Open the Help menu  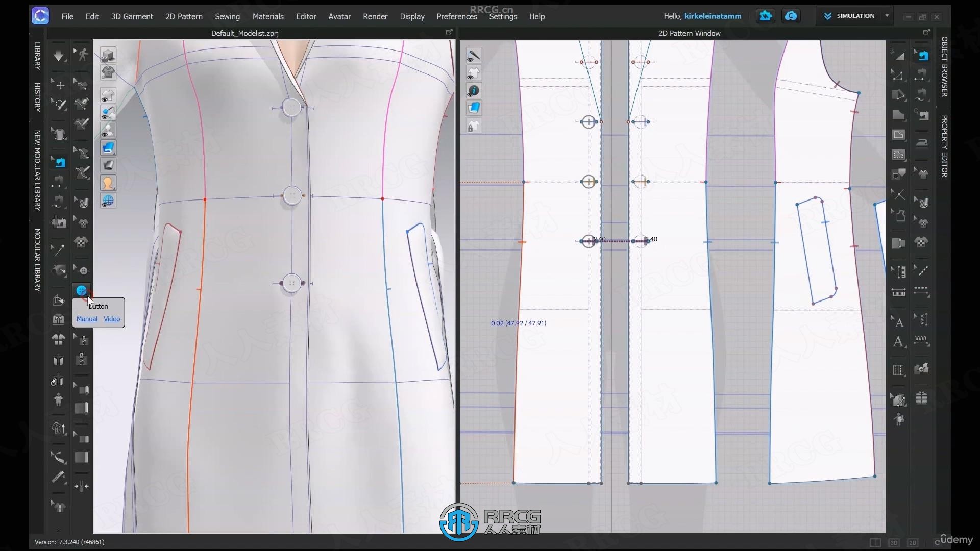point(537,16)
